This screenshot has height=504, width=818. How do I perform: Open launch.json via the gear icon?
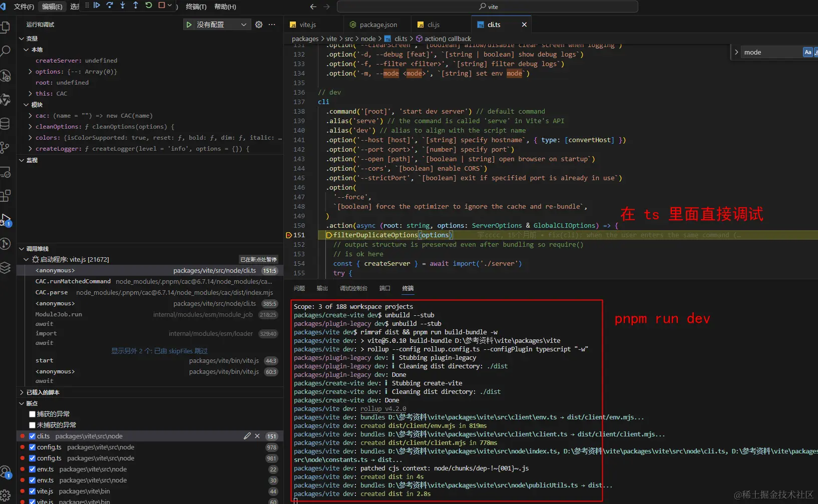click(x=259, y=25)
